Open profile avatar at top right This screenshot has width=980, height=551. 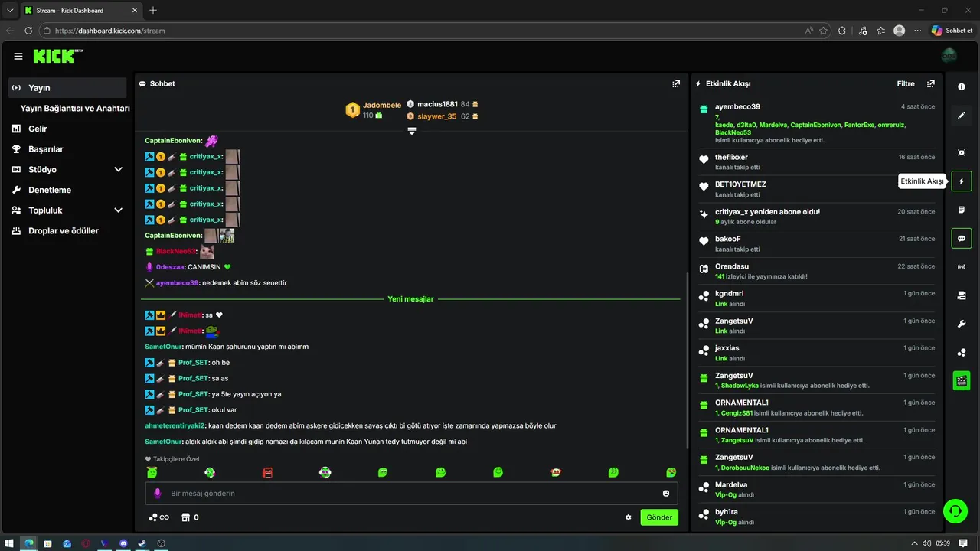(x=949, y=56)
